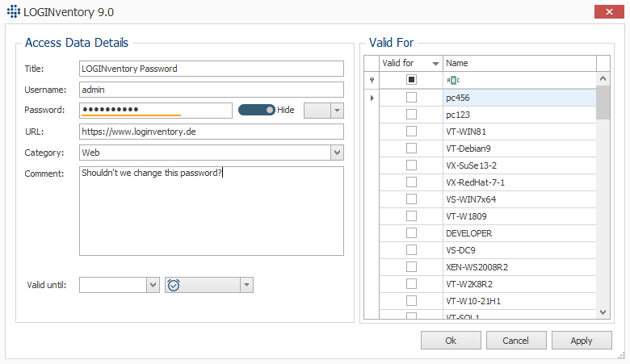
Task: Select the VT-Debian9 row name
Action: (x=468, y=149)
